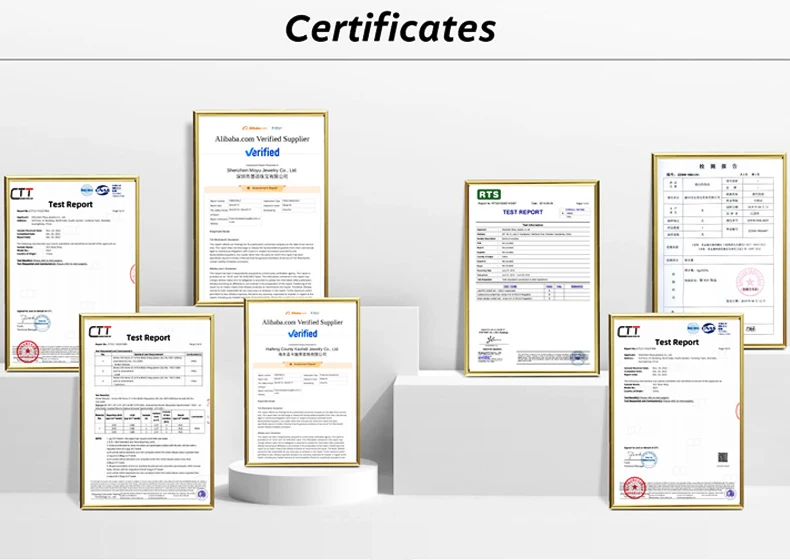This screenshot has height=560, width=790.
Task: Click red stamp on Chinese inspection report
Action: tap(751, 282)
